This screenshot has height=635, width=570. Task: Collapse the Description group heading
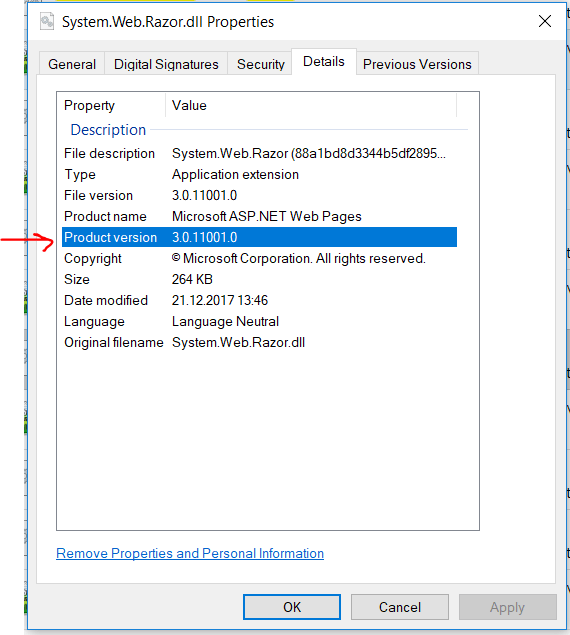(x=108, y=130)
